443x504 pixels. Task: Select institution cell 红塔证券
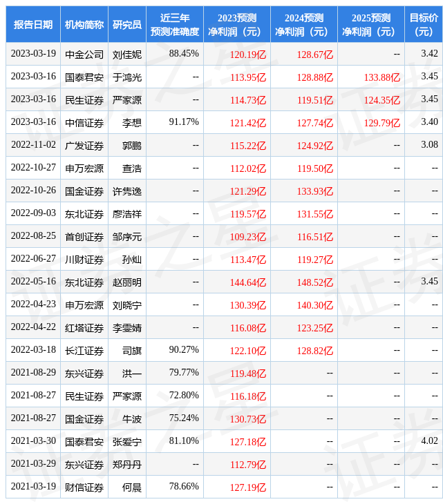84,328
